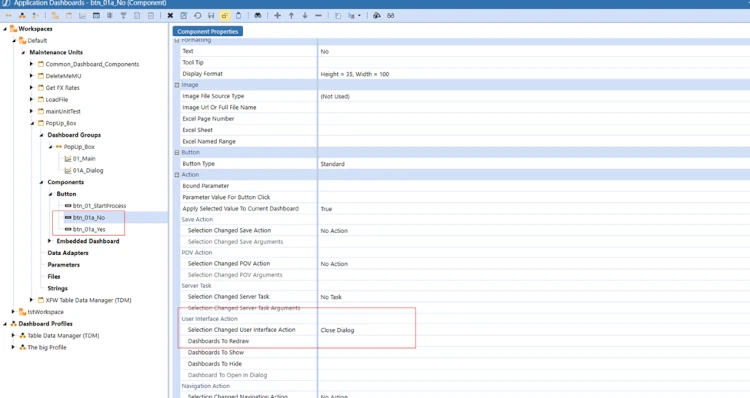
Task: Switch to the Component Properties tab
Action: (x=208, y=32)
